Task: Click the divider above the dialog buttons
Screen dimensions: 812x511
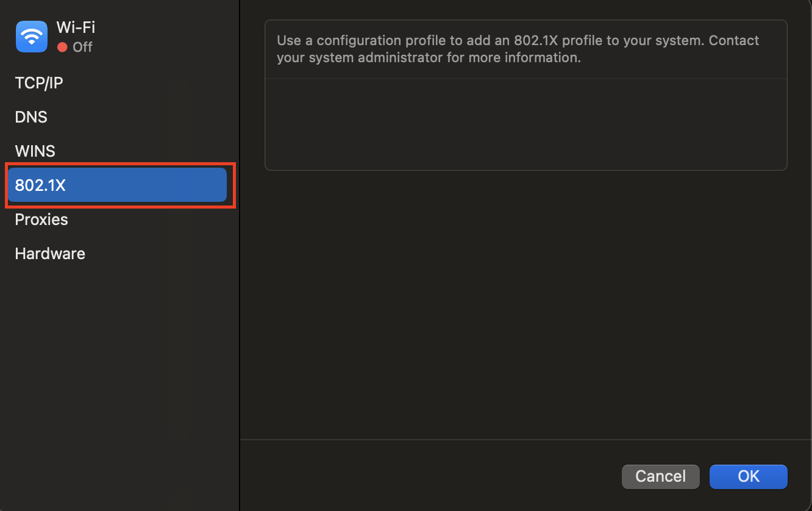Action: coord(525,438)
